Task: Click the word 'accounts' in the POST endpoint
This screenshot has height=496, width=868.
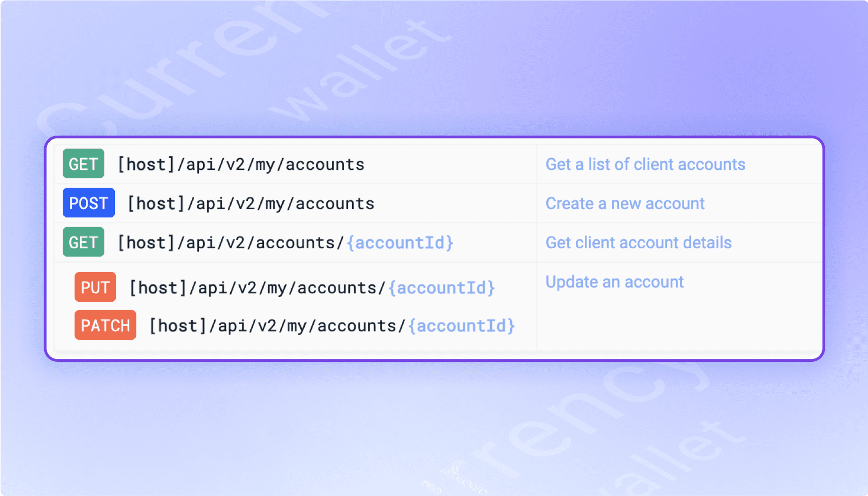Action: pos(335,203)
